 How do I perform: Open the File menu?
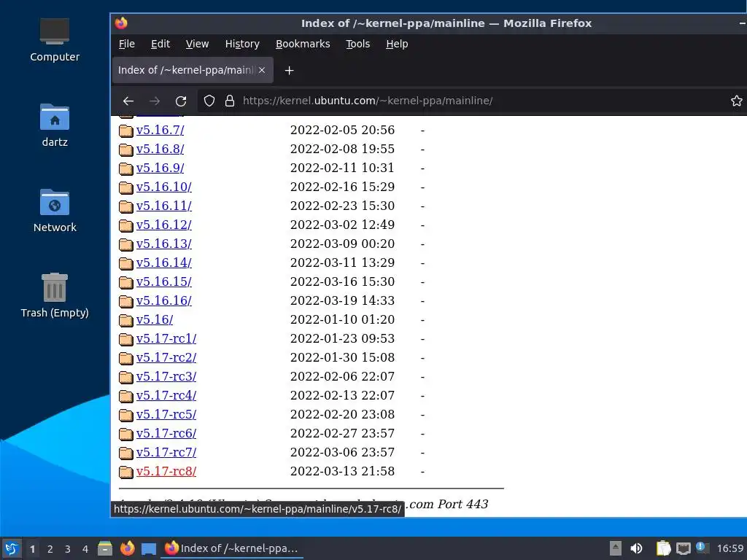[x=127, y=44]
